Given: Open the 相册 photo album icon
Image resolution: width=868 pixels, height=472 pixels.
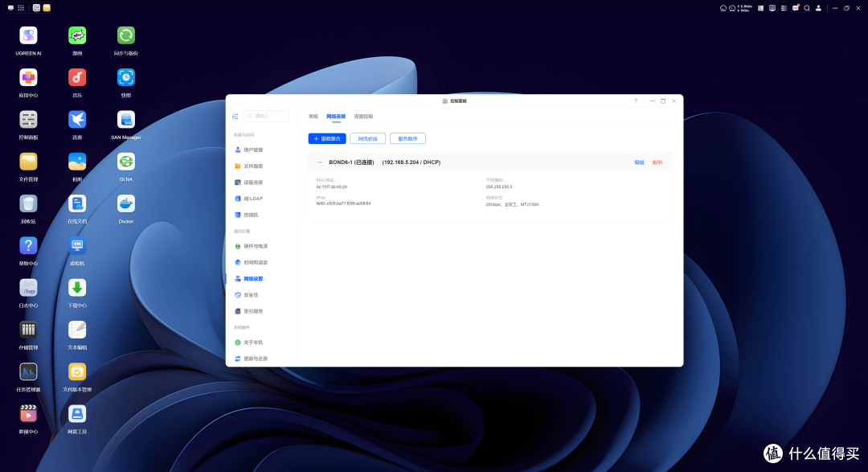Looking at the screenshot, I should tap(77, 162).
